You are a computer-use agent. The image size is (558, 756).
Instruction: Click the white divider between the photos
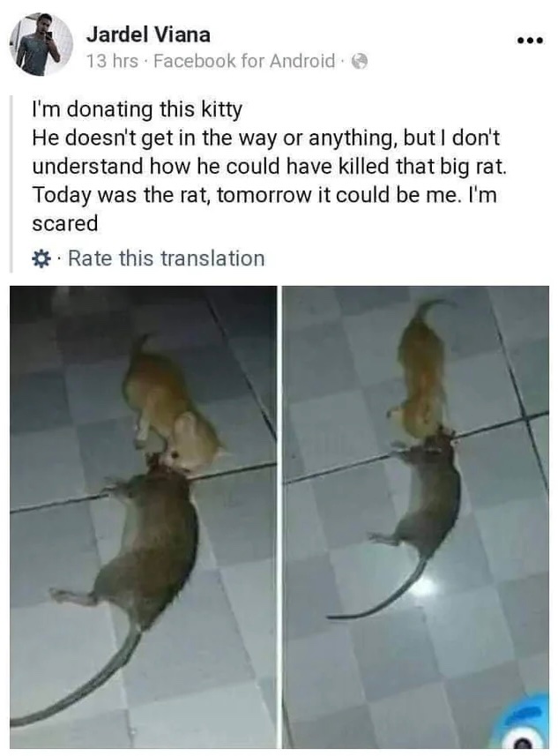(280, 517)
